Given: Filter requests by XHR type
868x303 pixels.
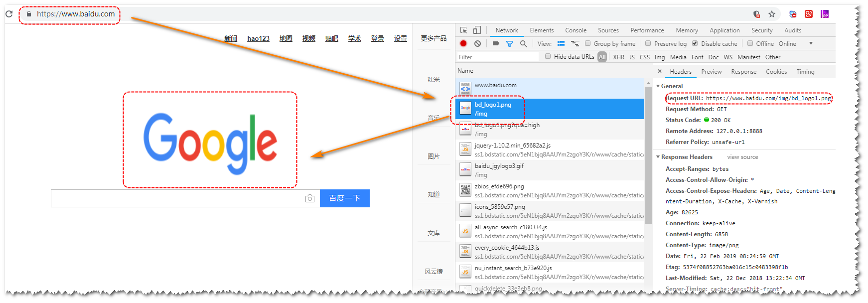Looking at the screenshot, I should click(x=618, y=57).
